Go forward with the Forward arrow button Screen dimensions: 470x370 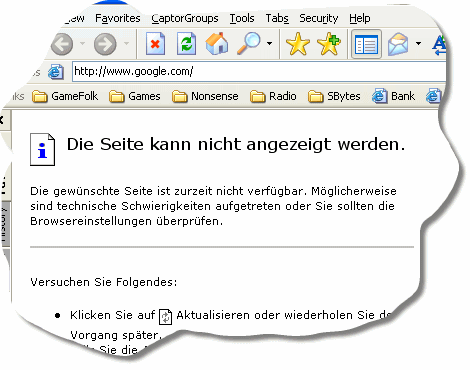tap(105, 44)
